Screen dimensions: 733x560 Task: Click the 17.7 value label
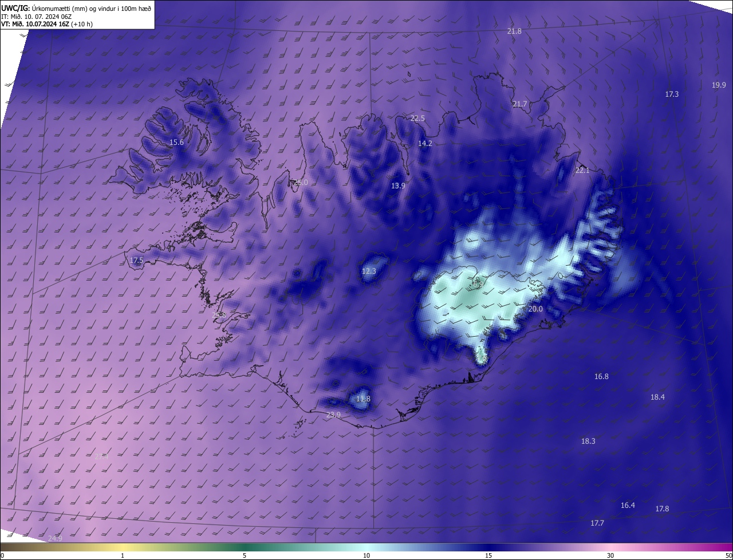click(x=597, y=523)
